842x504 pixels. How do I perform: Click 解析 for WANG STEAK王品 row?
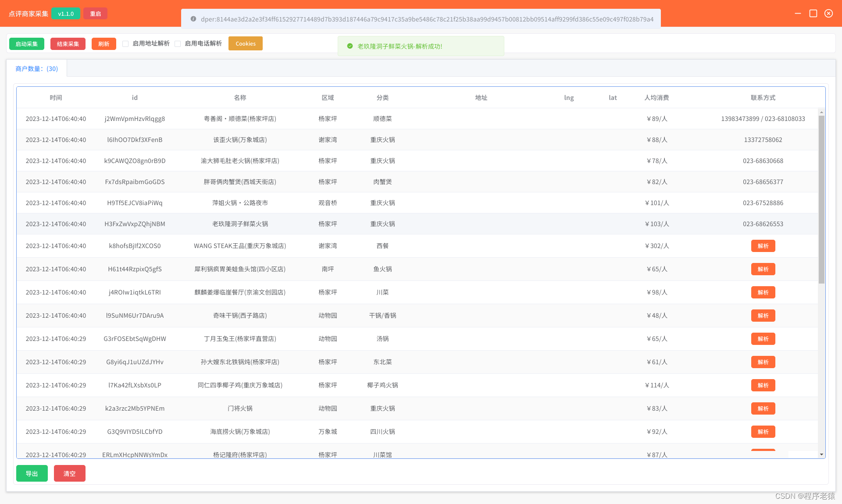(x=763, y=246)
